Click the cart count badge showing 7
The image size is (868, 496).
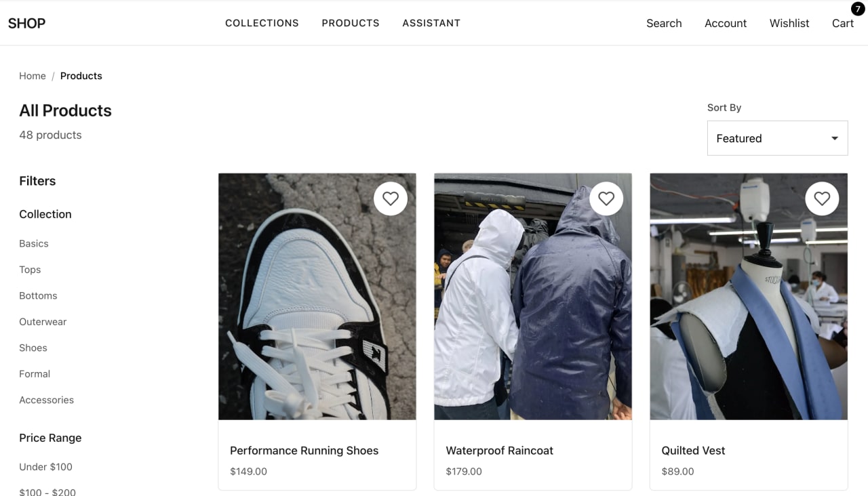click(858, 9)
